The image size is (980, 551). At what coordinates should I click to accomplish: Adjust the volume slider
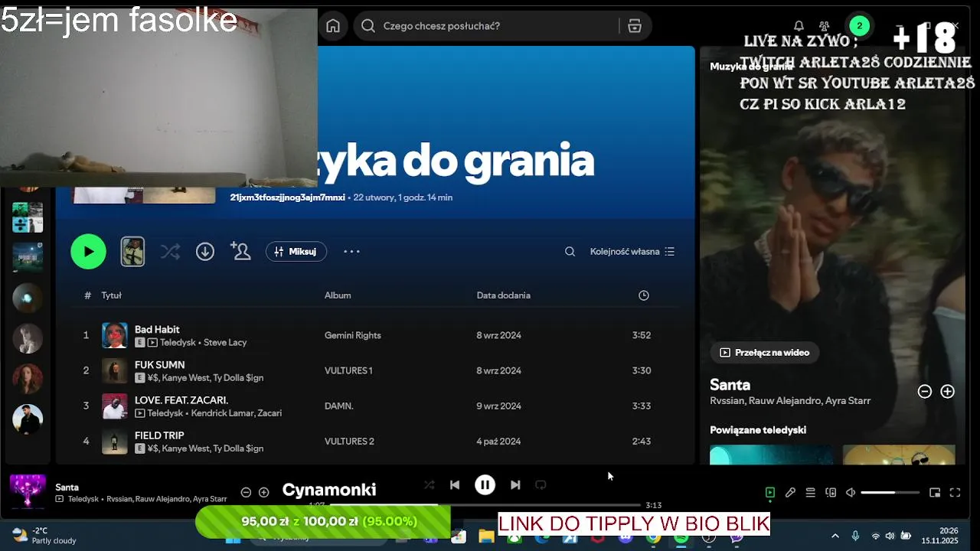pyautogui.click(x=890, y=493)
